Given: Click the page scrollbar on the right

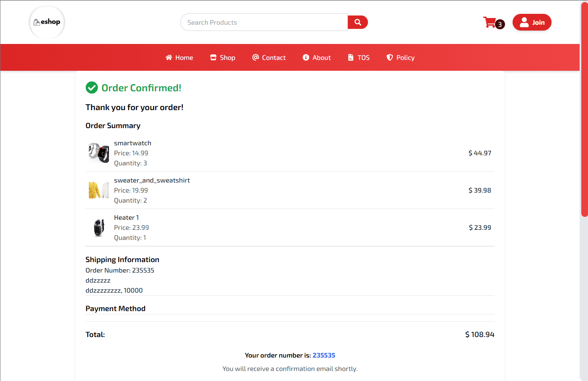Looking at the screenshot, I should tap(583, 109).
